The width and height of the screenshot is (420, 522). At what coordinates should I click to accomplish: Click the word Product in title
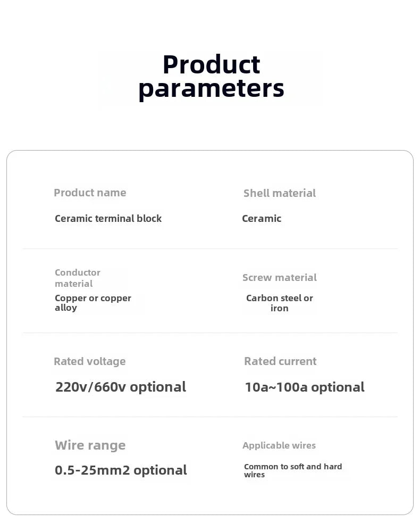[x=212, y=64]
